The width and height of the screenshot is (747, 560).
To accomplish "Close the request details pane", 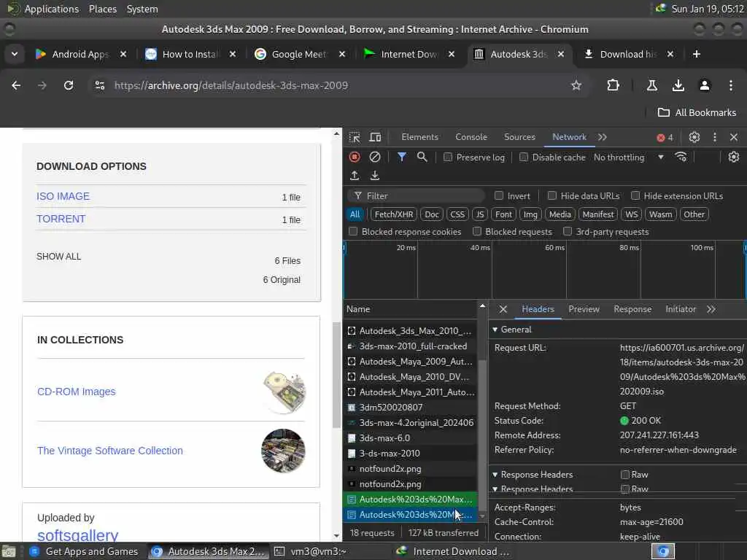I will pos(503,309).
